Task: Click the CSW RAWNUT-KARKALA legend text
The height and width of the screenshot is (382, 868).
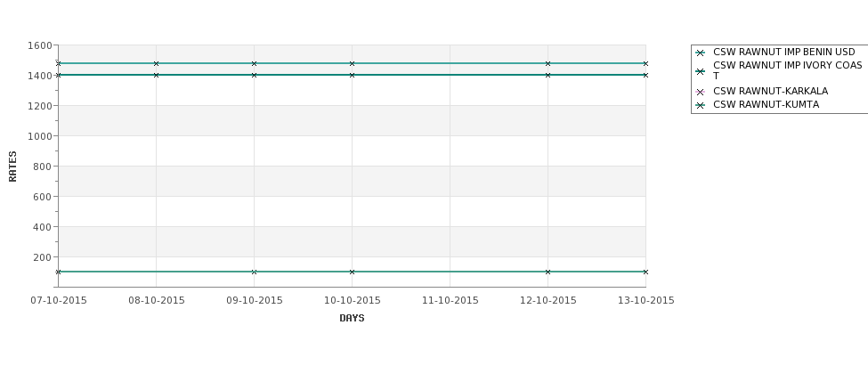Action: [771, 92]
